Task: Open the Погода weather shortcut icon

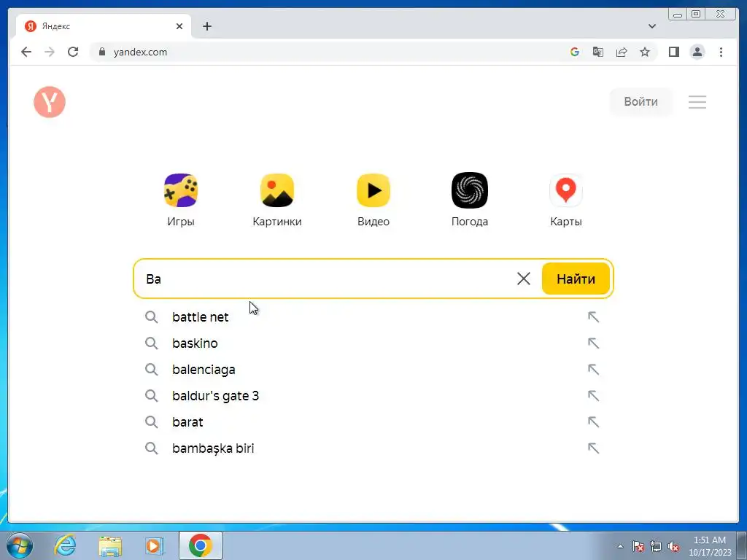Action: [470, 190]
